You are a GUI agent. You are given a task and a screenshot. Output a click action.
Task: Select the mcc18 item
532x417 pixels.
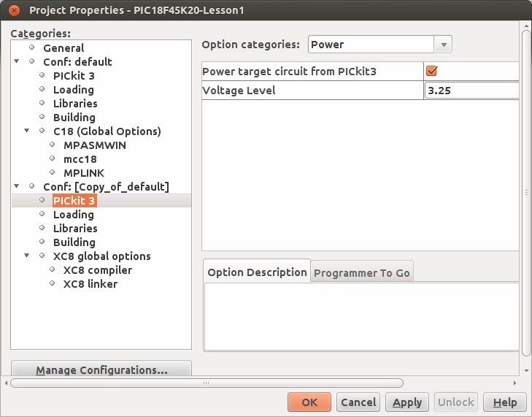tap(80, 159)
